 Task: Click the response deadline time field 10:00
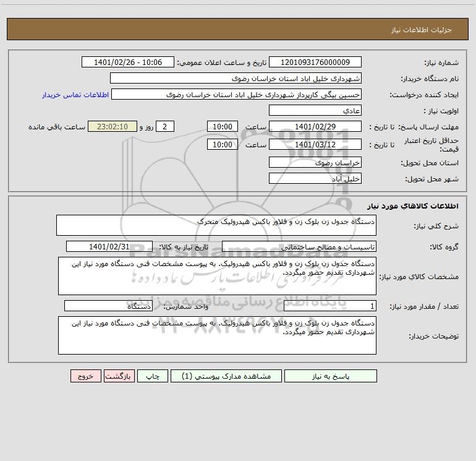coord(222,126)
